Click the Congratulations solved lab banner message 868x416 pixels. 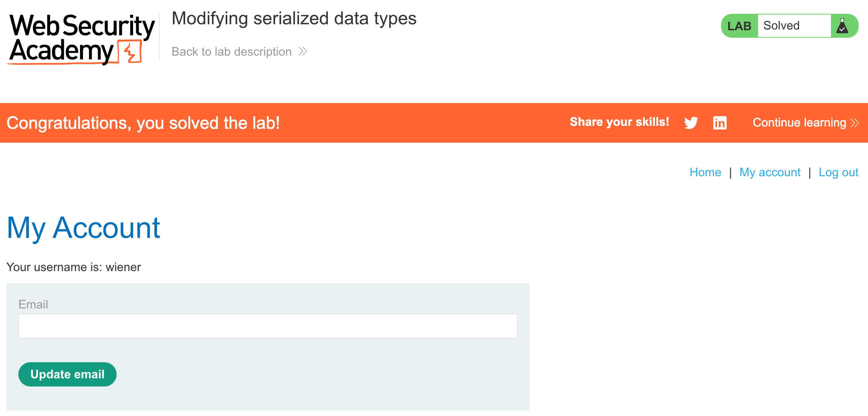click(143, 123)
